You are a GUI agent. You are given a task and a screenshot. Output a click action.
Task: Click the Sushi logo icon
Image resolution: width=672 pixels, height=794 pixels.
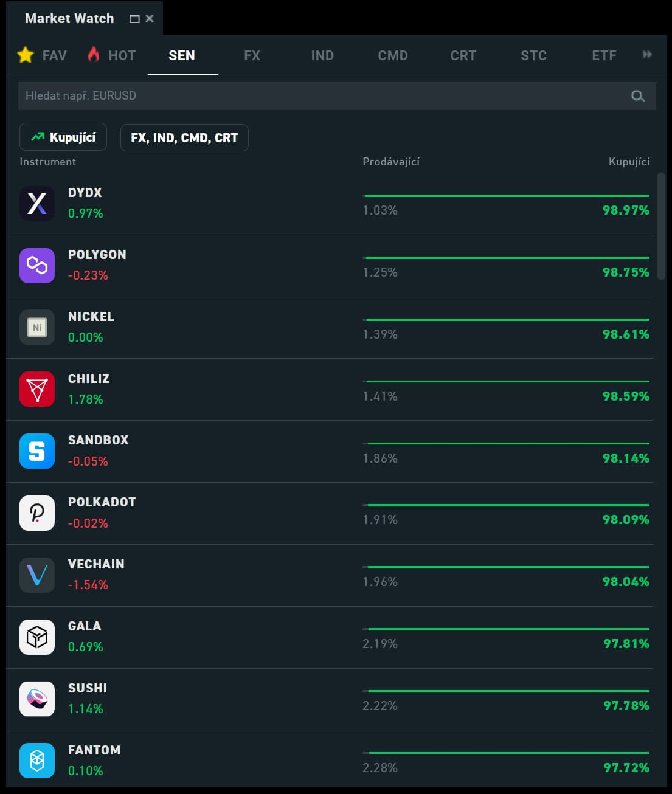coord(37,699)
